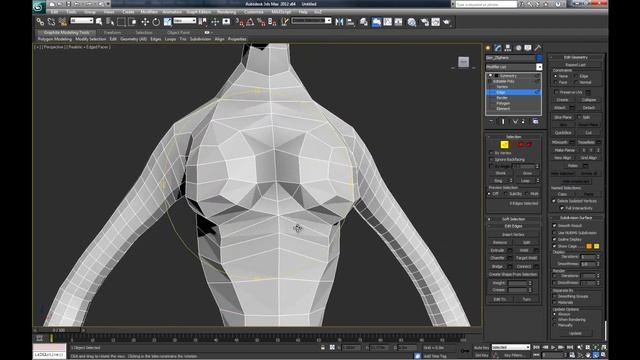
Task: Select the Face constraint radio button
Action: tap(556, 82)
